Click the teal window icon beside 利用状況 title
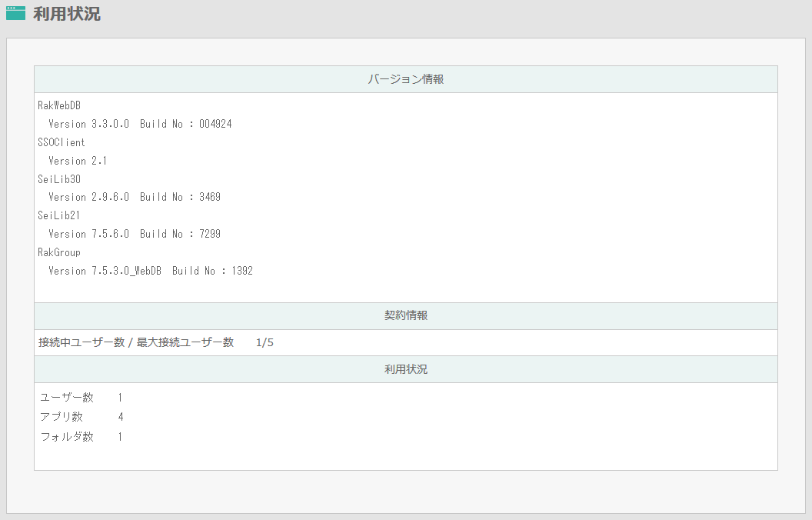Screen dimensions: 812x520 coord(15,13)
